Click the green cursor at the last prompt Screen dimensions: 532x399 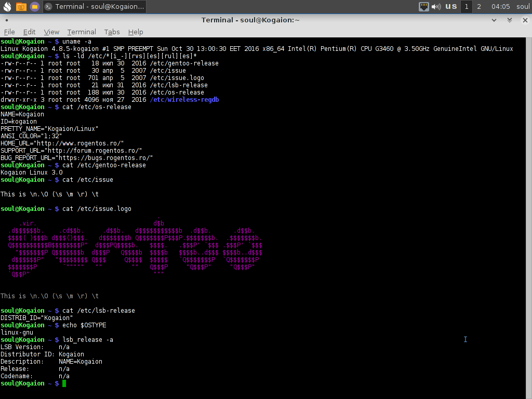point(64,383)
